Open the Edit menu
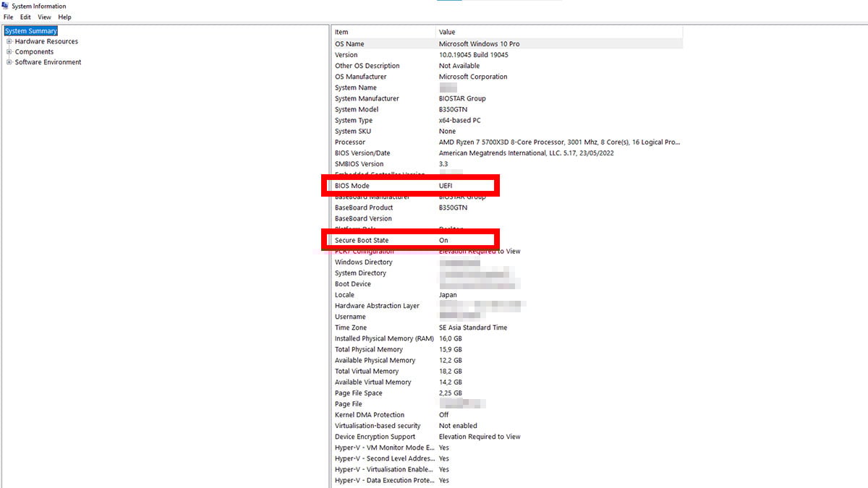 [25, 17]
